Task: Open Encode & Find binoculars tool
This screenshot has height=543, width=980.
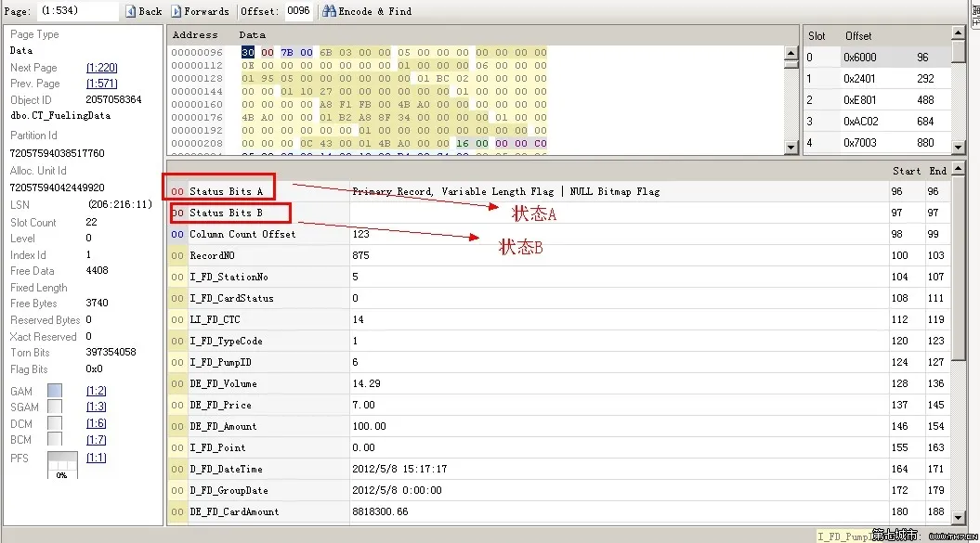Action: [x=329, y=11]
